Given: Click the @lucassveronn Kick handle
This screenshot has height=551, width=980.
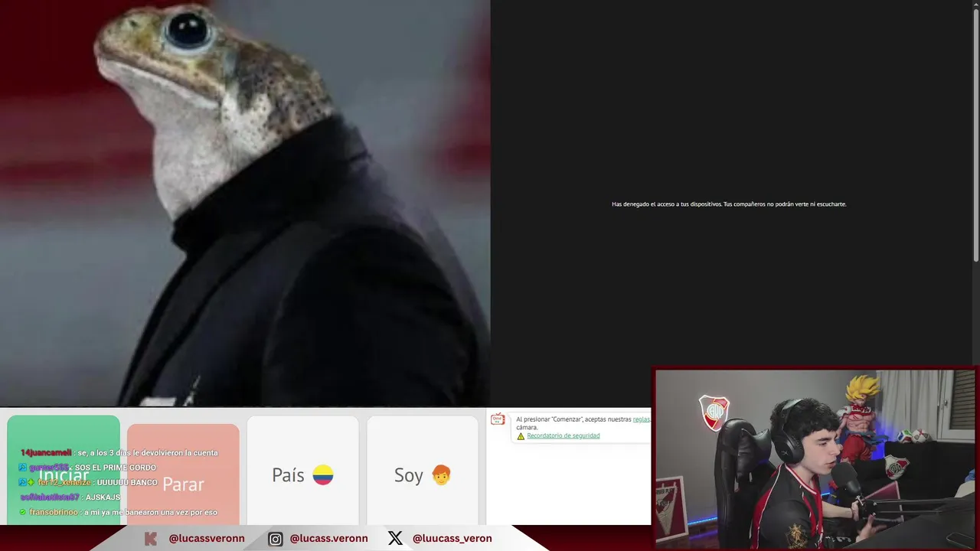Looking at the screenshot, I should 207,539.
